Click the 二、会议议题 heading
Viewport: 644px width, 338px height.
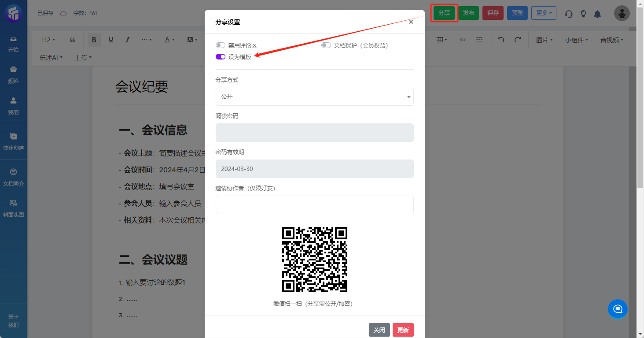[x=153, y=260]
